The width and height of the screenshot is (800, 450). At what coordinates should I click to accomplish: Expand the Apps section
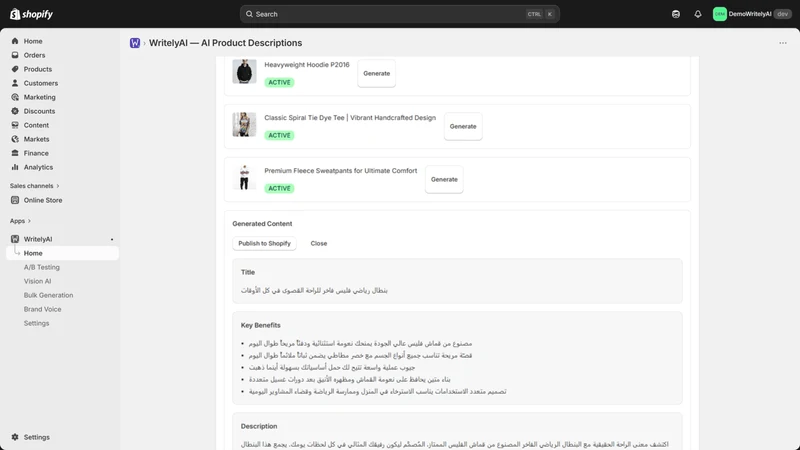point(20,221)
